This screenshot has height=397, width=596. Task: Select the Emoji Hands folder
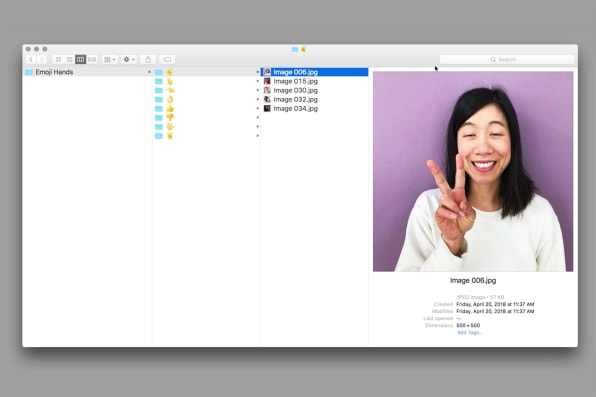(x=87, y=72)
